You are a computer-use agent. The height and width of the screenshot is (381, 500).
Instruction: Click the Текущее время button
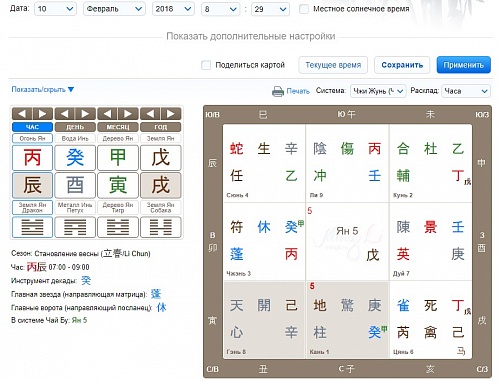333,65
